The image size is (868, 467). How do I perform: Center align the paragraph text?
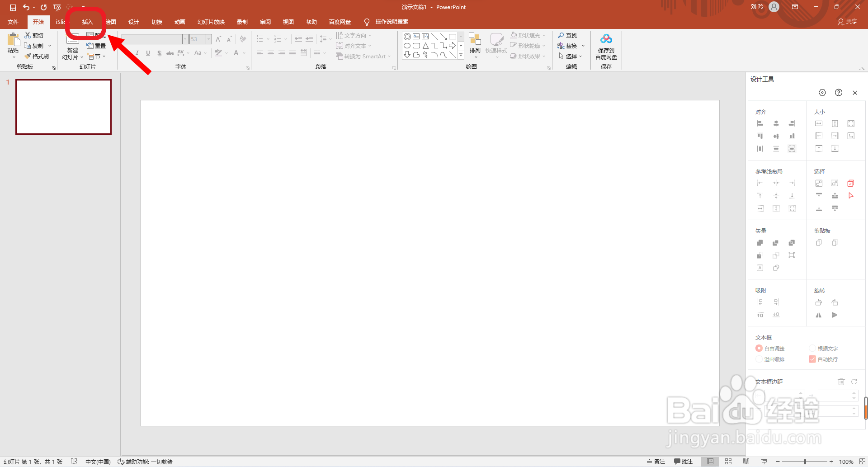(x=271, y=53)
